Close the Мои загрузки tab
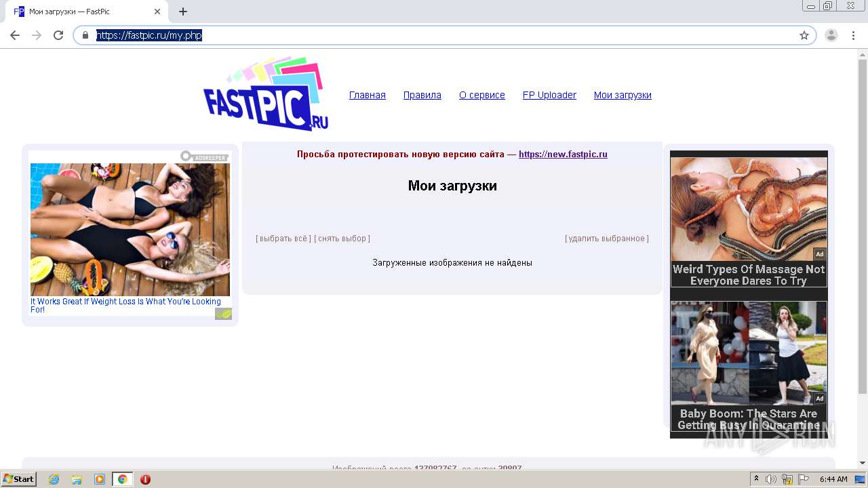 click(x=157, y=12)
